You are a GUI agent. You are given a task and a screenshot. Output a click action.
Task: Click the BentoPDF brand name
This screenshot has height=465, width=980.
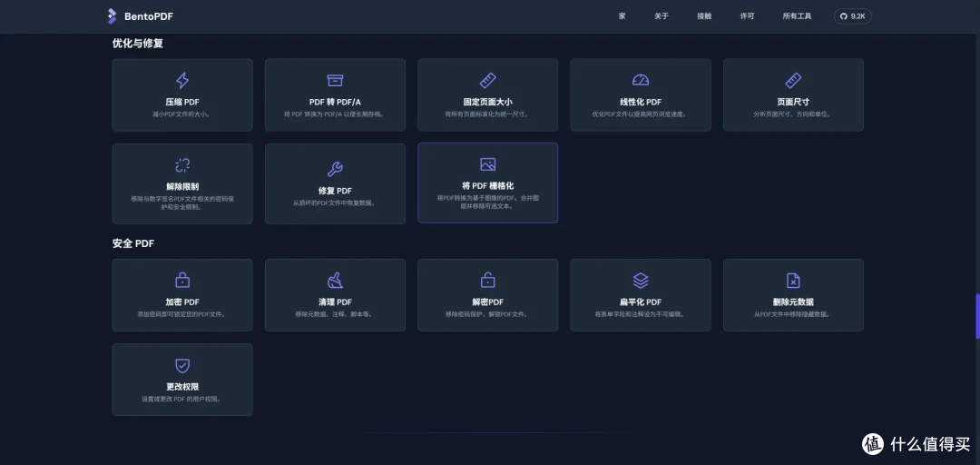148,16
